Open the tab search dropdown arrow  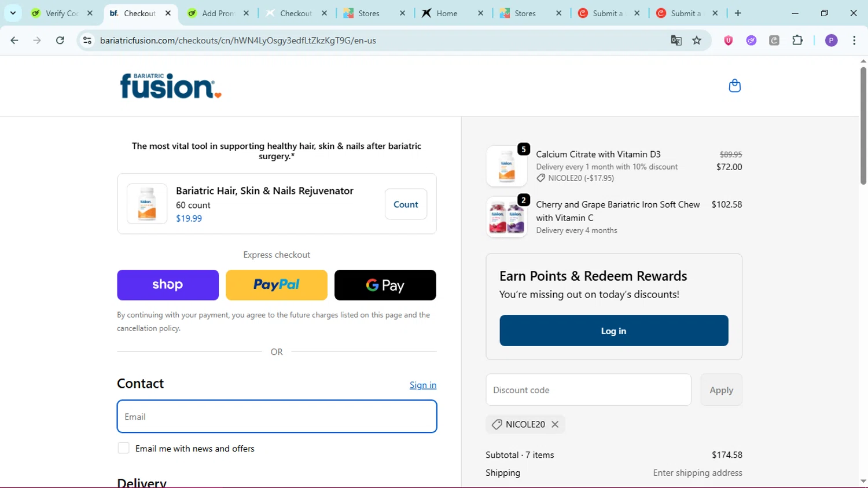[13, 13]
